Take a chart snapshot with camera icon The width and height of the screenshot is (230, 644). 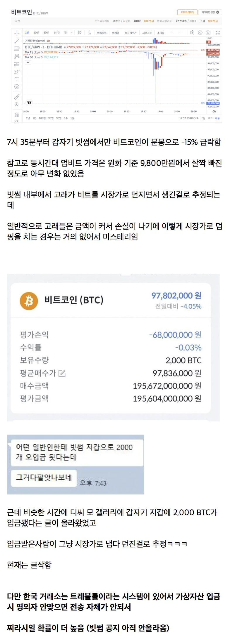click(208, 33)
